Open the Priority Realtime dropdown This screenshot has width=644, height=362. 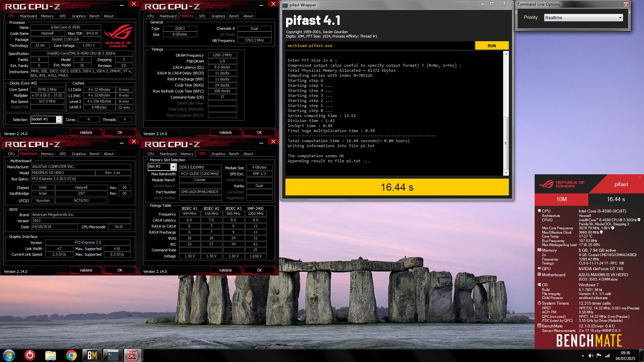tap(583, 18)
